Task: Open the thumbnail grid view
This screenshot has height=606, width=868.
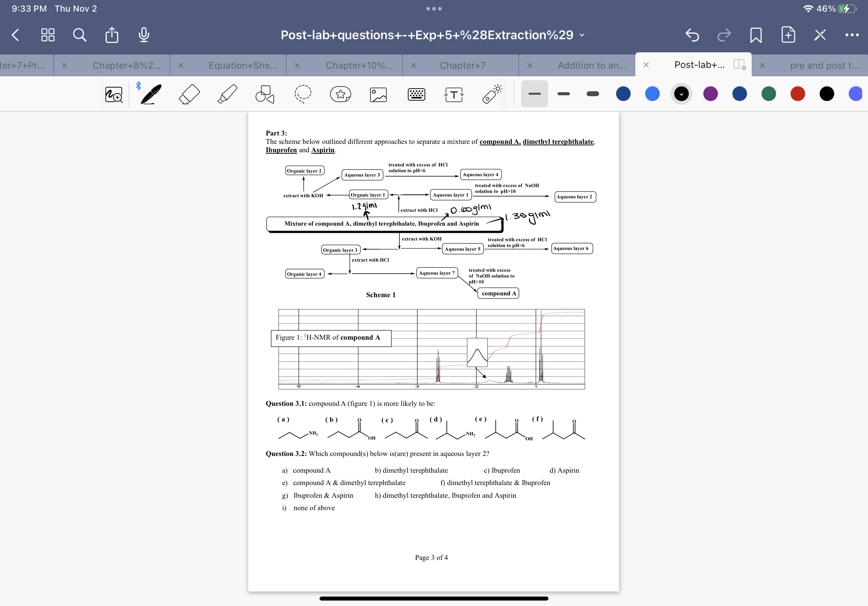Action: click(x=48, y=35)
